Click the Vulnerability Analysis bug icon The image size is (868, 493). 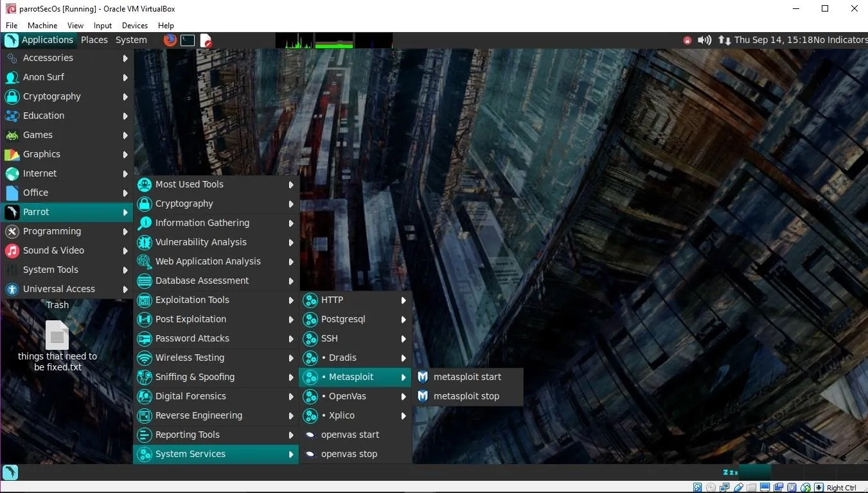[x=145, y=242]
